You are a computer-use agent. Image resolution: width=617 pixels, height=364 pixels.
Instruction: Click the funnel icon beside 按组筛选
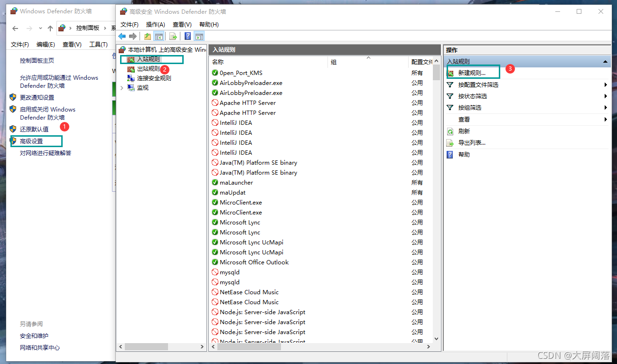tap(450, 108)
